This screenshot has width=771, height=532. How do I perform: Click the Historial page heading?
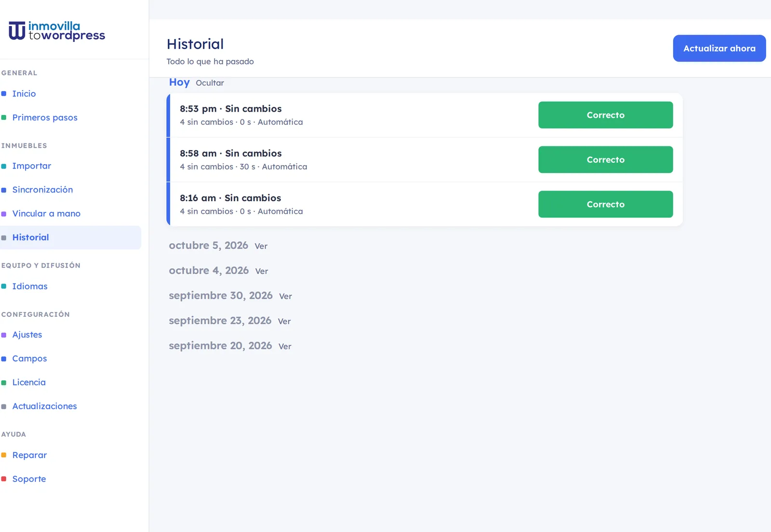(x=195, y=44)
